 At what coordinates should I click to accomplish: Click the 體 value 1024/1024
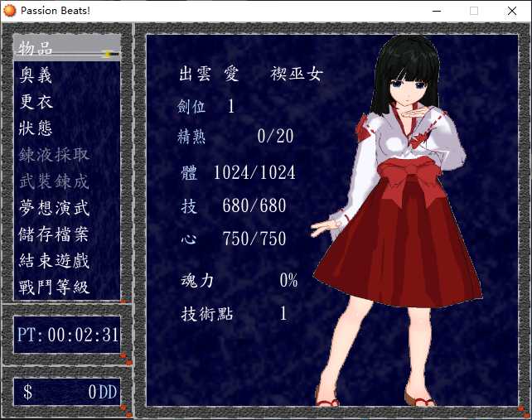coord(254,172)
